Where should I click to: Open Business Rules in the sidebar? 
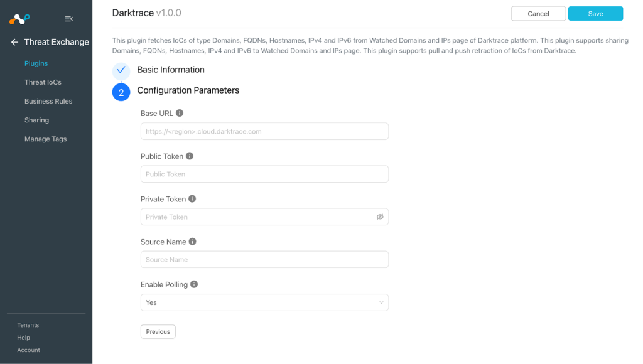point(48,101)
